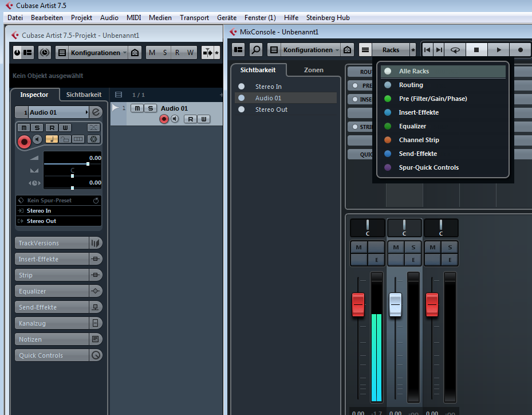
Task: Toggle Alle Racks in the racks list
Action: click(443, 71)
